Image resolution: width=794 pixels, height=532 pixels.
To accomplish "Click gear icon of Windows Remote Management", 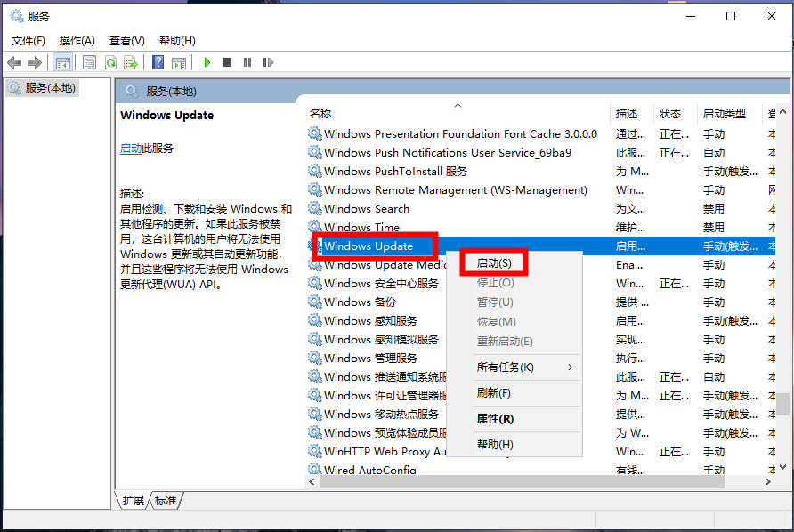I will point(315,189).
